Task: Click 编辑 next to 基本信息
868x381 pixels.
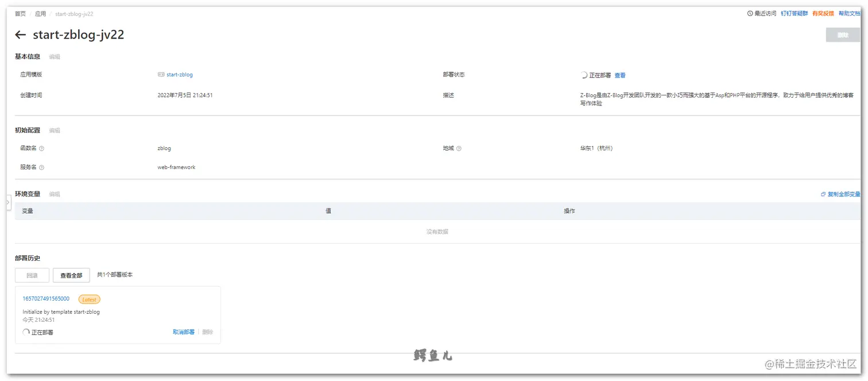Action: [55, 57]
